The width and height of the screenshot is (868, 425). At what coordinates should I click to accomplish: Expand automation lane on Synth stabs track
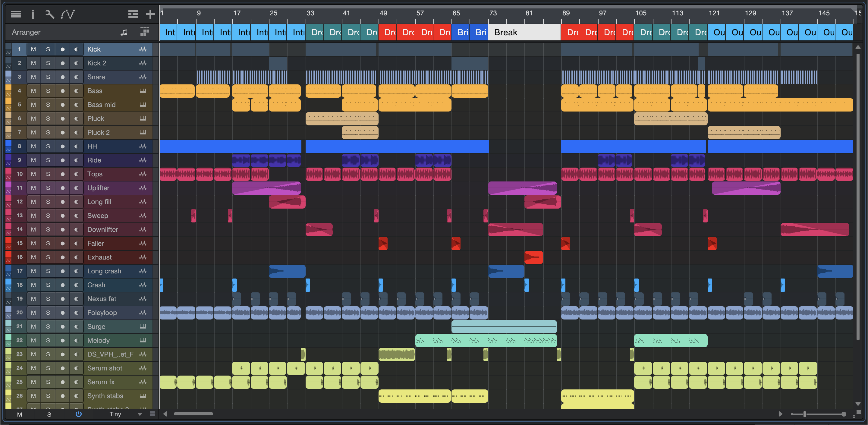[x=8, y=400]
